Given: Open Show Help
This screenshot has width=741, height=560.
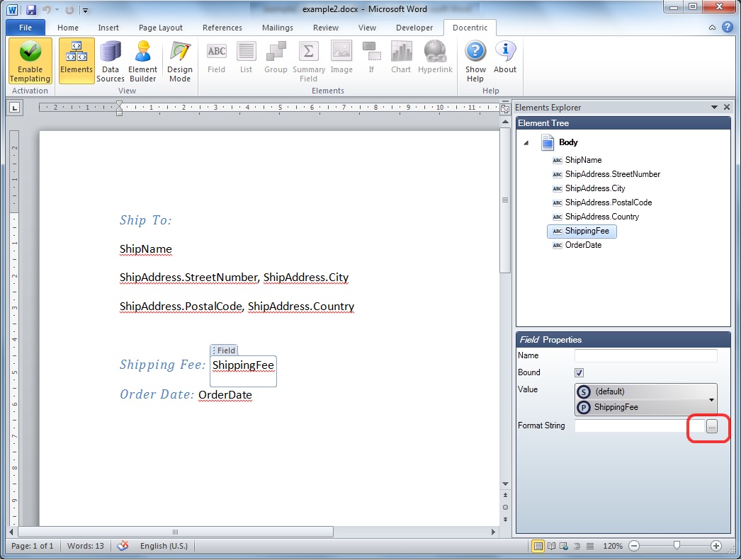Looking at the screenshot, I should (x=475, y=62).
